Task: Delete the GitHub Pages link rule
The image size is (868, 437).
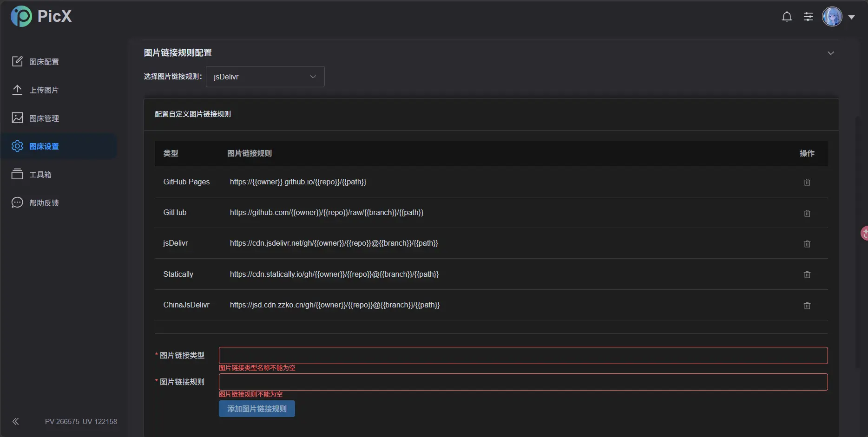Action: click(x=807, y=182)
